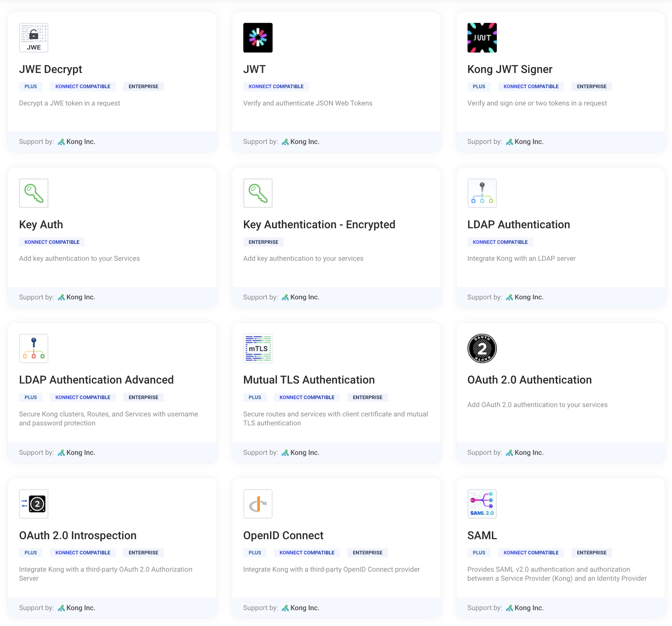Click the LDAP Authentication tree icon
672x626 pixels.
click(482, 193)
